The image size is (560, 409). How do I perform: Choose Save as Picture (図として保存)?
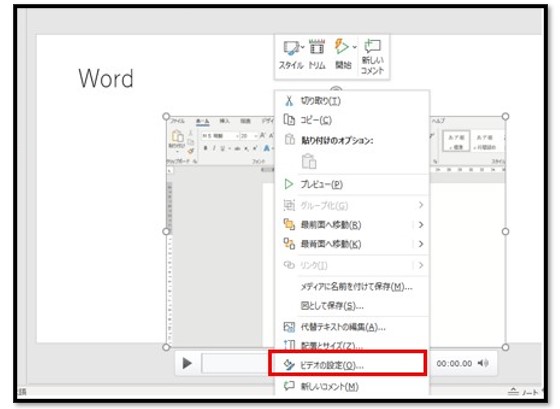point(351,306)
